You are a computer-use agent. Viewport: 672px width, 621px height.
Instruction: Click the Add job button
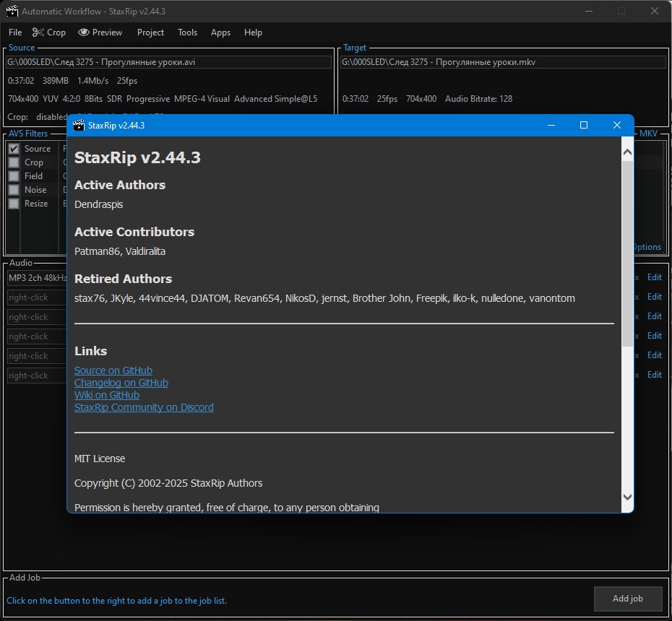point(628,599)
